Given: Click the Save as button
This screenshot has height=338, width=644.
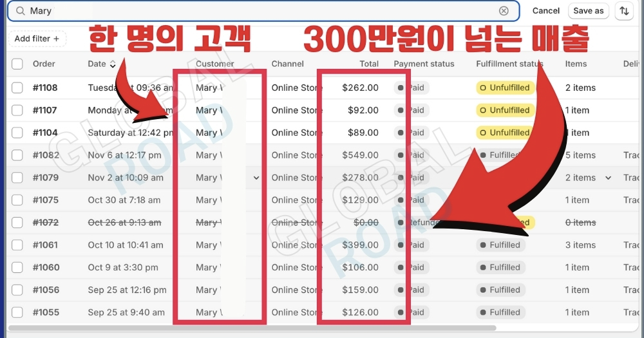Looking at the screenshot, I should point(588,11).
